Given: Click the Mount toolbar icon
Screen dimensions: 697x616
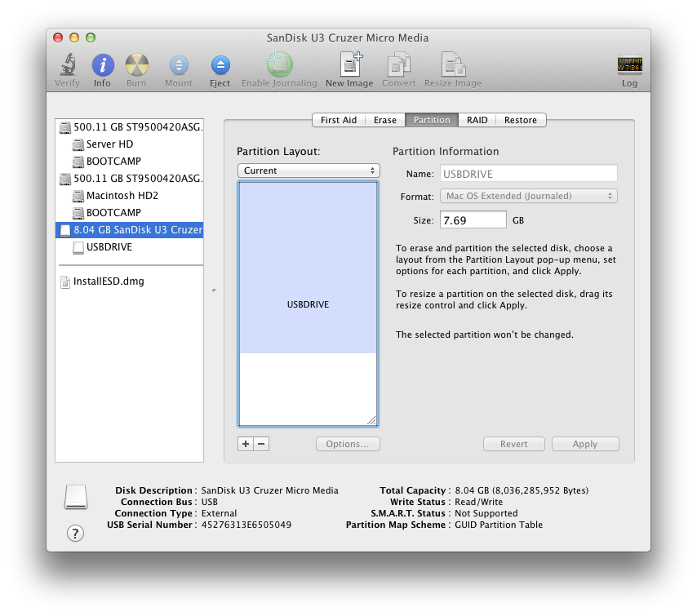Looking at the screenshot, I should (x=178, y=65).
